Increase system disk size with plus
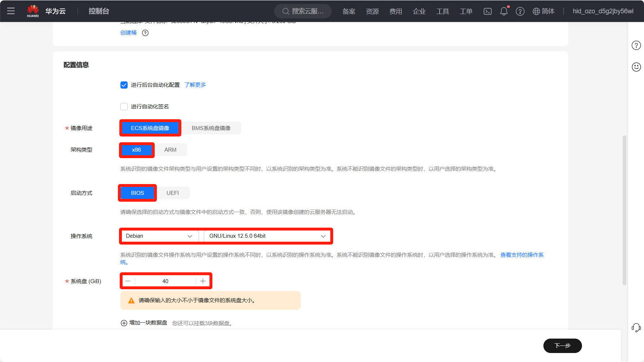This screenshot has height=362, width=644. 203,281
